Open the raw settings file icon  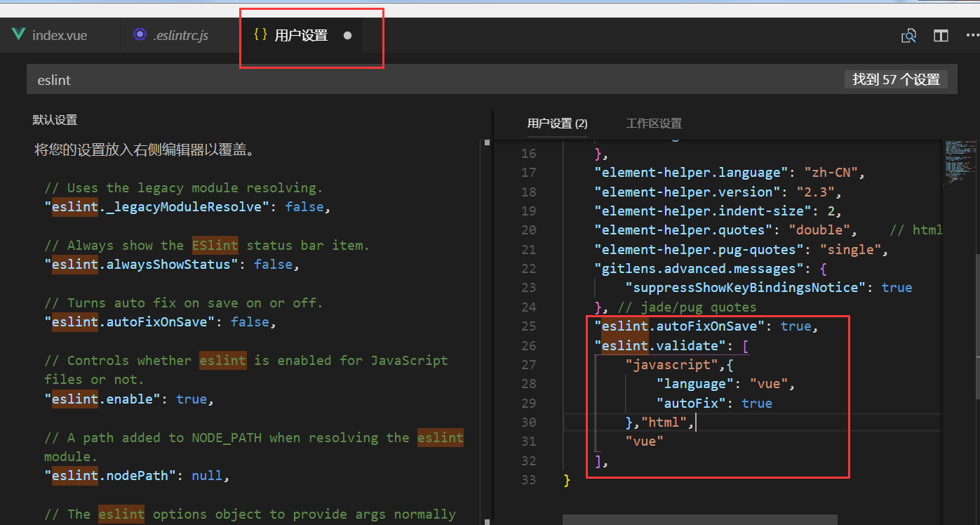pos(908,35)
